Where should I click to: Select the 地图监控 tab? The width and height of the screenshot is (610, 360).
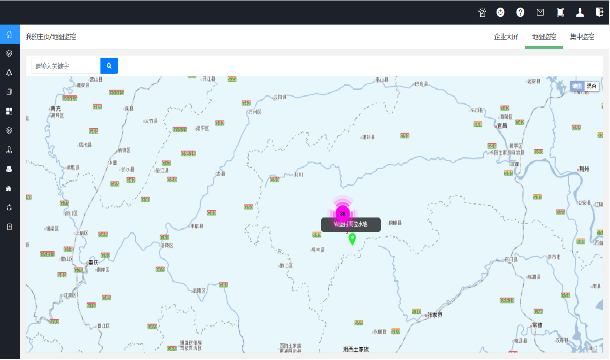coord(544,37)
